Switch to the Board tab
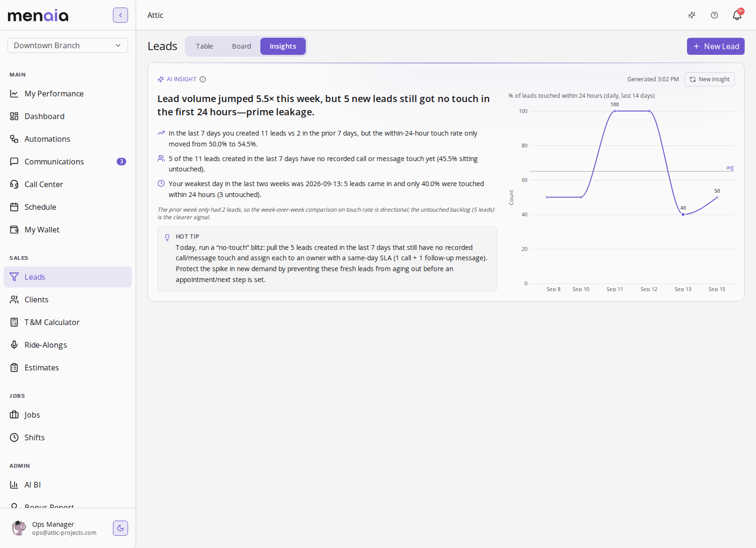This screenshot has height=548, width=756. 241,46
